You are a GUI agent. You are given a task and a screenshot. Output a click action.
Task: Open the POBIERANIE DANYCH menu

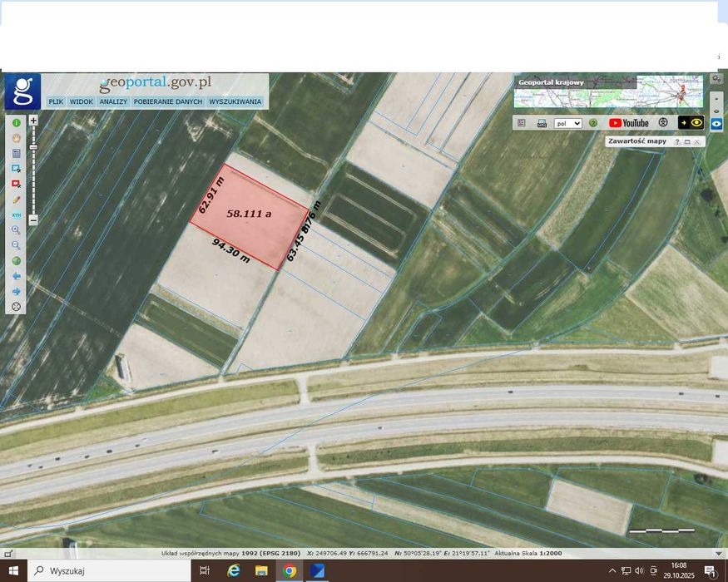point(168,101)
